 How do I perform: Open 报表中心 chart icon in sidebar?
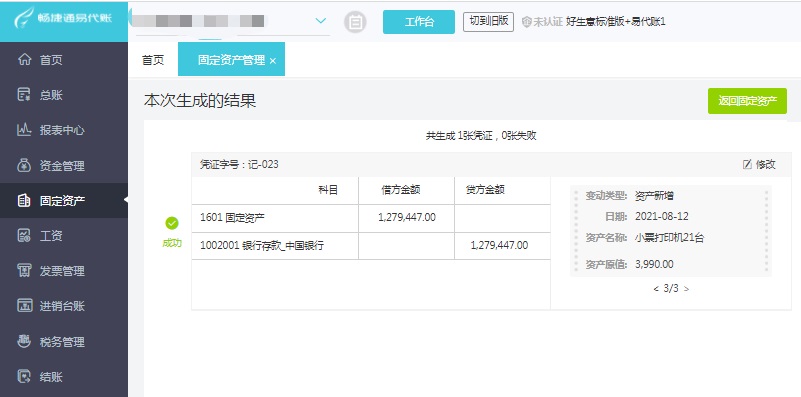coord(24,130)
